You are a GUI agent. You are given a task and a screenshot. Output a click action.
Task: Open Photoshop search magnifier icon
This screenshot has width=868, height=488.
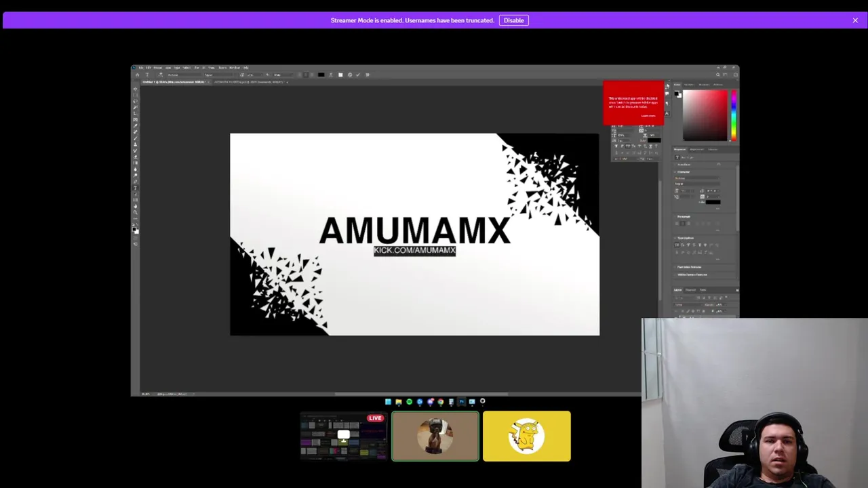click(x=717, y=75)
